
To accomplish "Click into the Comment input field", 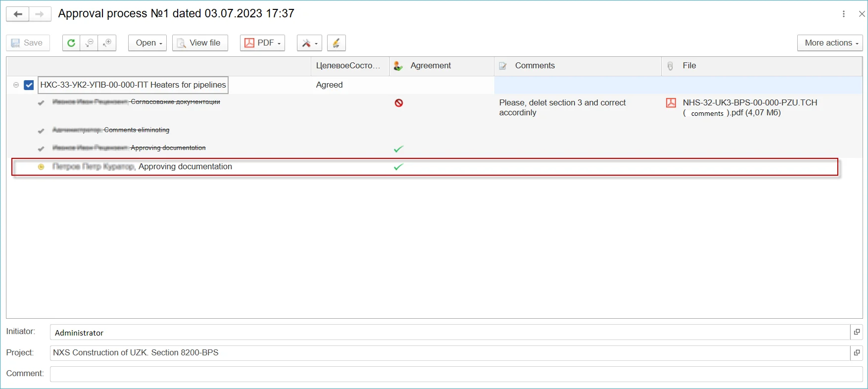I will (455, 374).
